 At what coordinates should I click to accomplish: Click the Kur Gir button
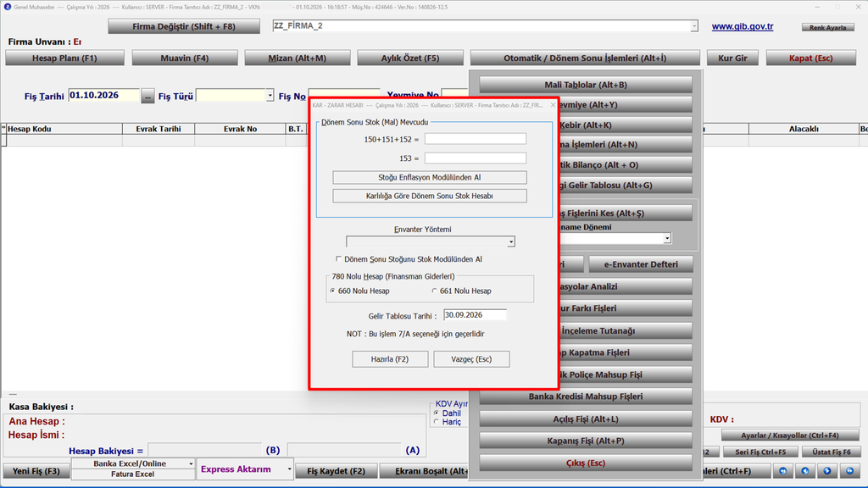pos(733,58)
